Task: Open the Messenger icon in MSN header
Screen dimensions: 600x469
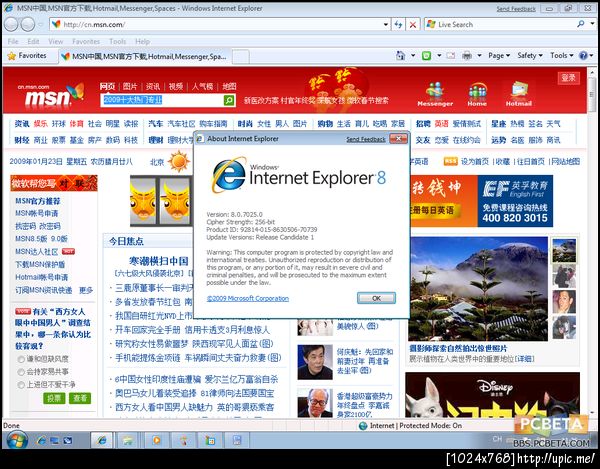Action: coord(435,94)
